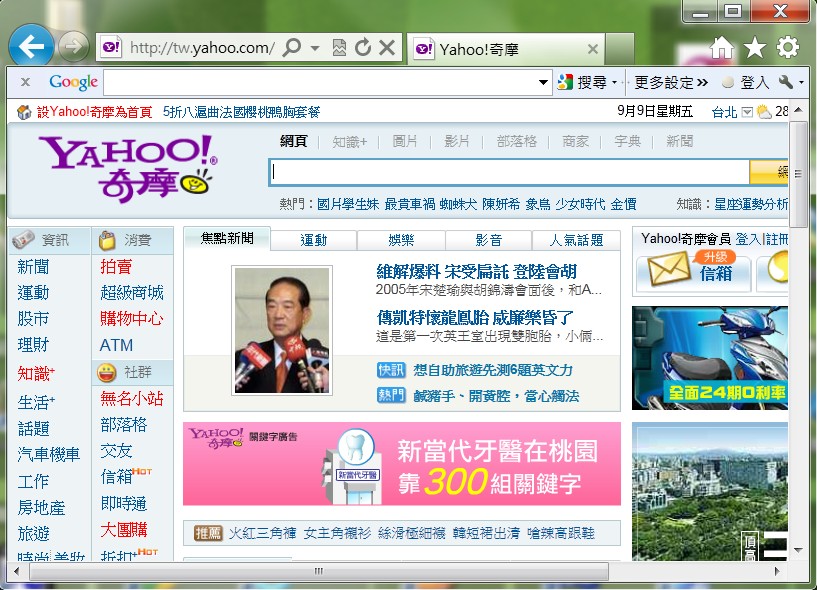This screenshot has height=590, width=817.
Task: Open the 5折八週曲法國櫻桃鴨胸套餐 promo link
Action: click(x=241, y=112)
